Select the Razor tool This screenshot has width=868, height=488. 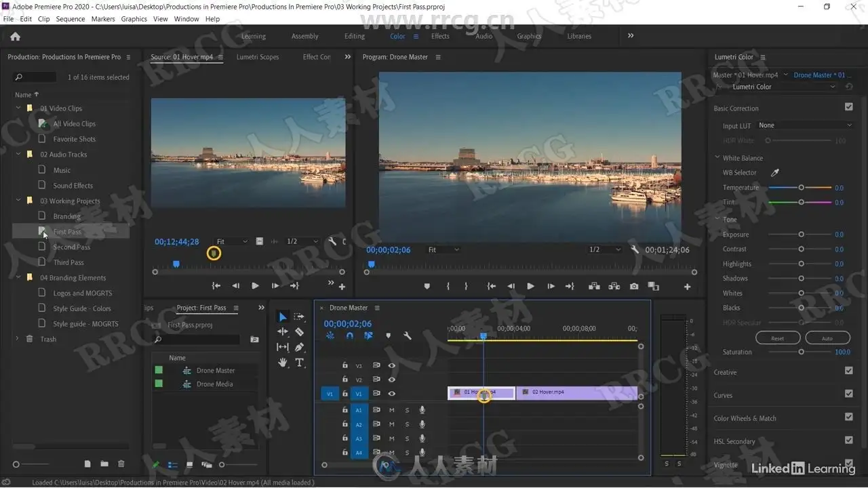coord(299,332)
